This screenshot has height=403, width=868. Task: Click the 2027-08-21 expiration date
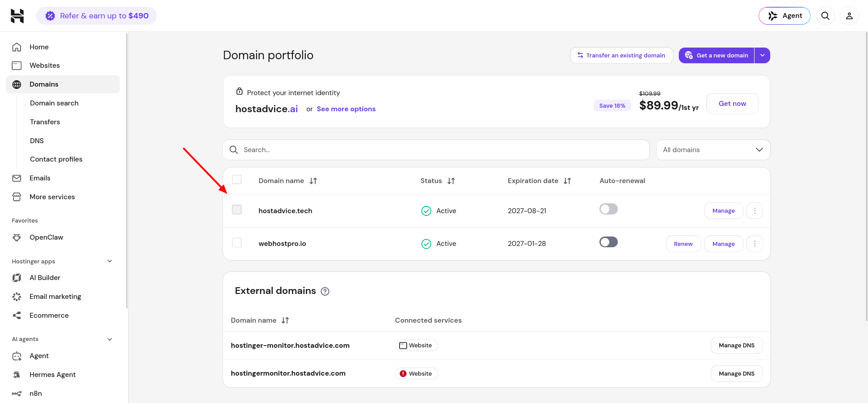point(527,211)
